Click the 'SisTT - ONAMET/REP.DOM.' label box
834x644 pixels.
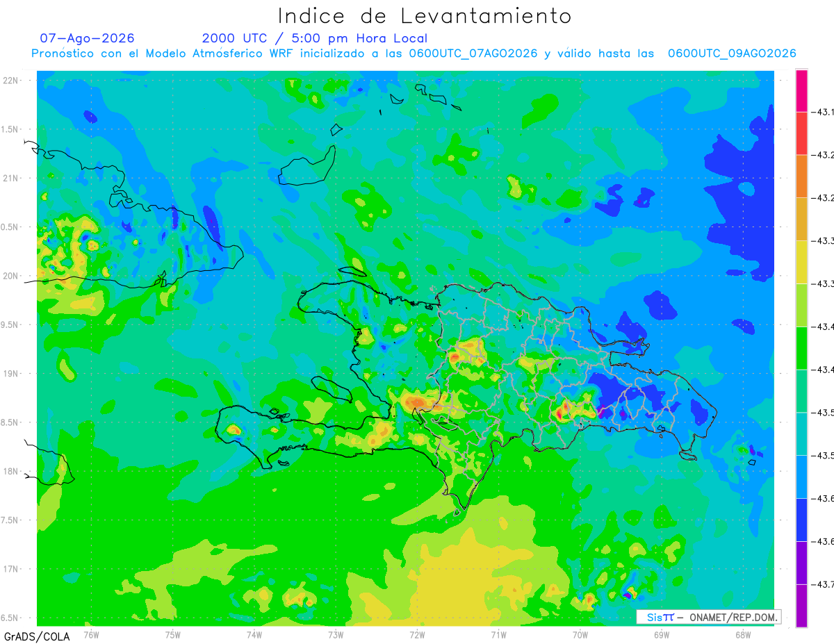708,617
